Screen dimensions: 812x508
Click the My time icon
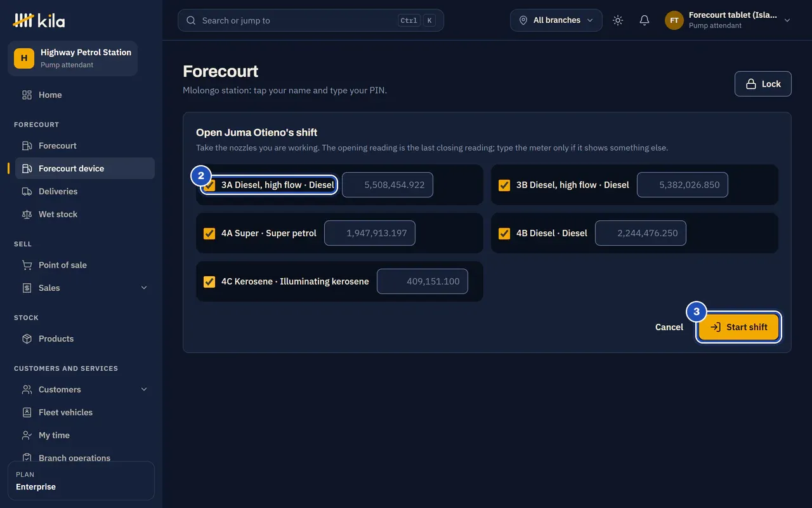[x=27, y=435]
